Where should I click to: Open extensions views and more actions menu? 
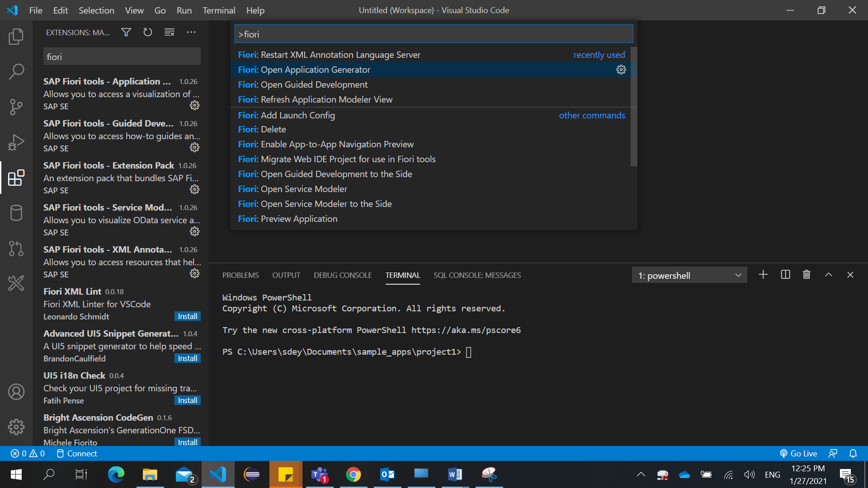[x=191, y=32]
